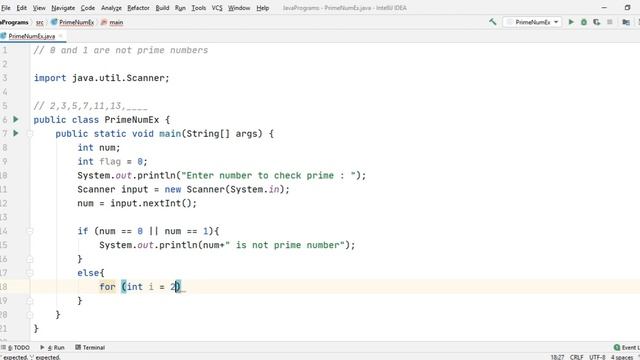Click the CRLF line separator indicator
Screen dimensions: 640x360
(576, 357)
